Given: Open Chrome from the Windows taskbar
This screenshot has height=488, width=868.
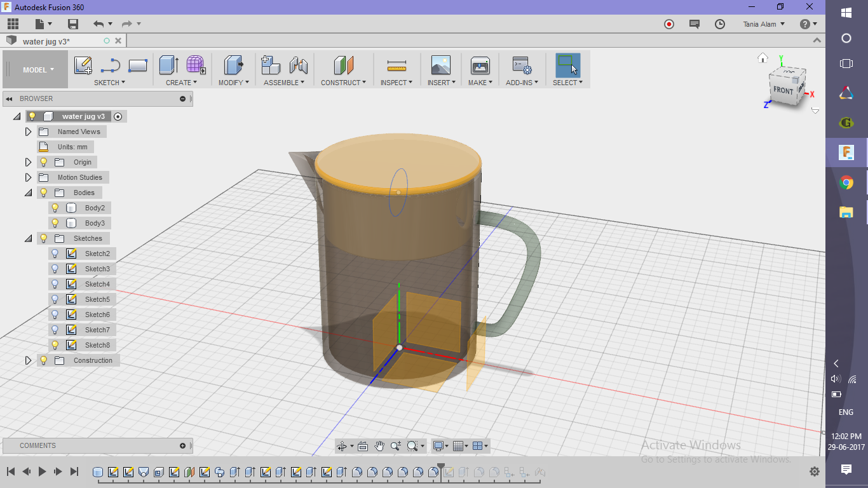Looking at the screenshot, I should pyautogui.click(x=846, y=183).
